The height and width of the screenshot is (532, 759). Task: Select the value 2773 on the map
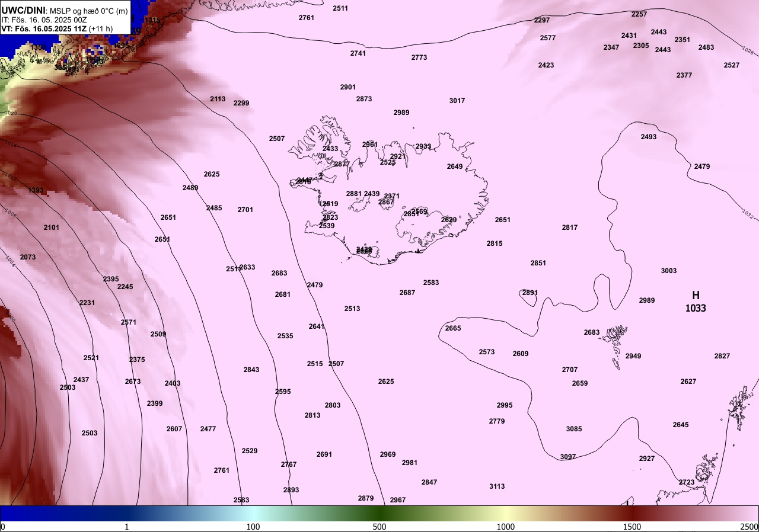419,57
